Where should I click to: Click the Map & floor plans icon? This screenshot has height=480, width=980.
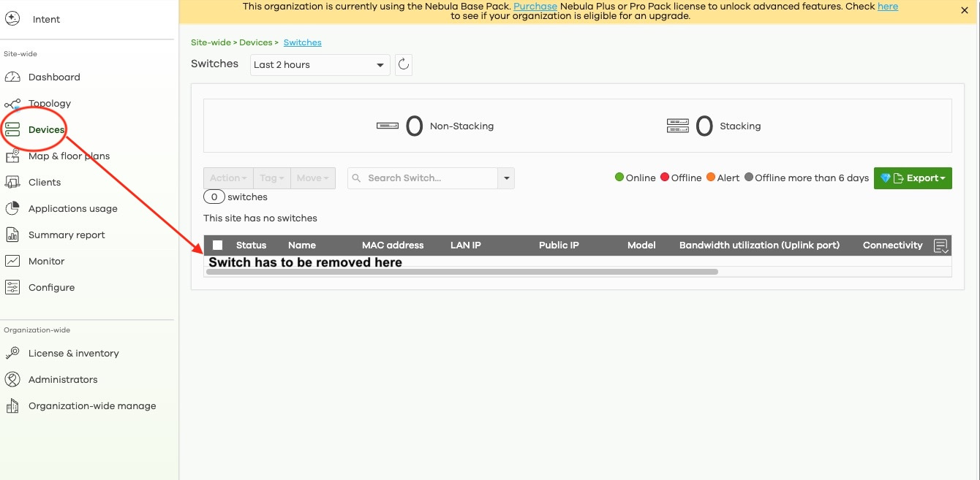pyautogui.click(x=12, y=156)
